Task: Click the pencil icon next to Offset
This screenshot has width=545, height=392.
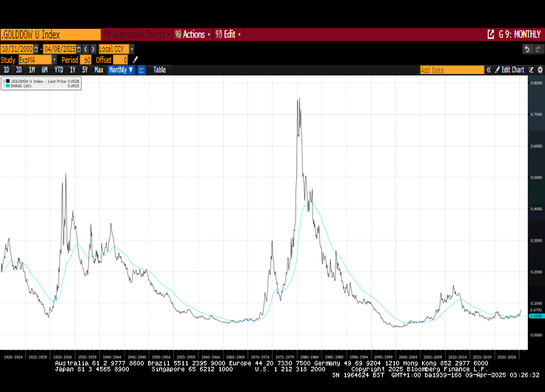Action: coord(136,60)
